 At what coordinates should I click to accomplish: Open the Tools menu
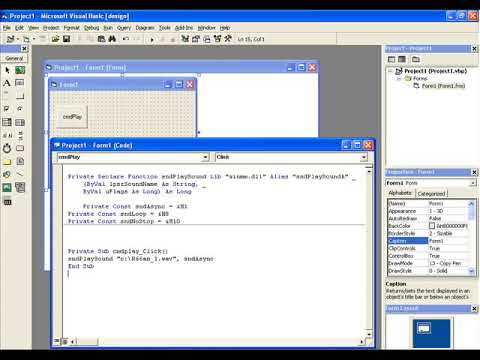click(164, 28)
